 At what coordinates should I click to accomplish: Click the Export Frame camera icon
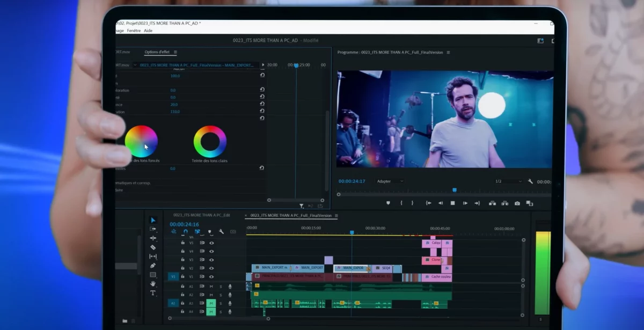[517, 203]
